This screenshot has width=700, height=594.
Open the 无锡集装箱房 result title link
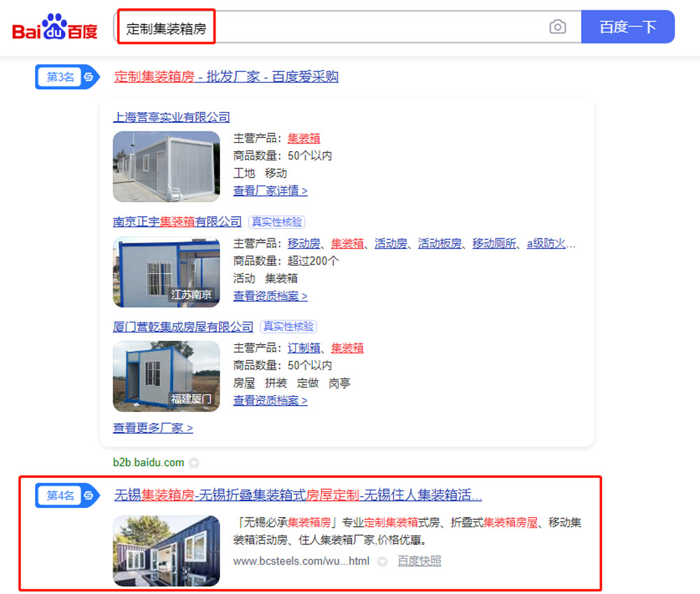click(298, 495)
